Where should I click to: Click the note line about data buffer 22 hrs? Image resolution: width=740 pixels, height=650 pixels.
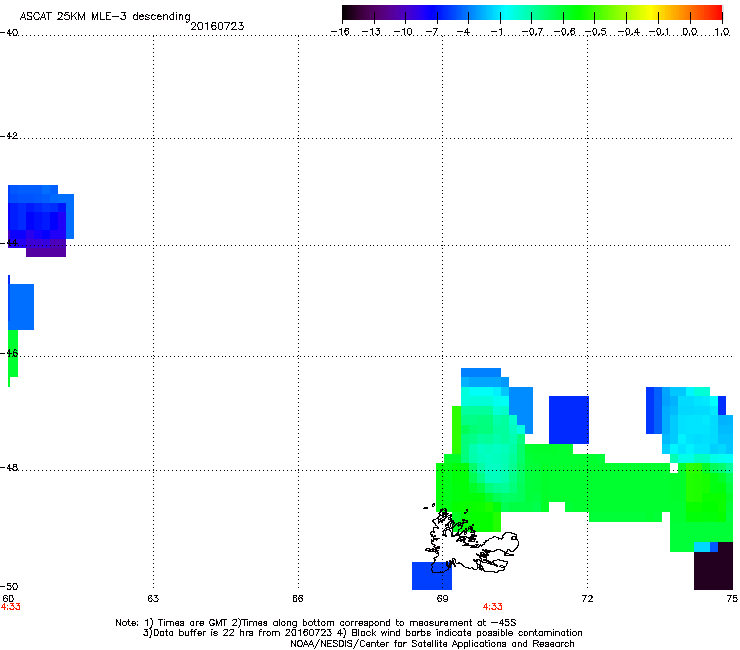pyautogui.click(x=362, y=633)
